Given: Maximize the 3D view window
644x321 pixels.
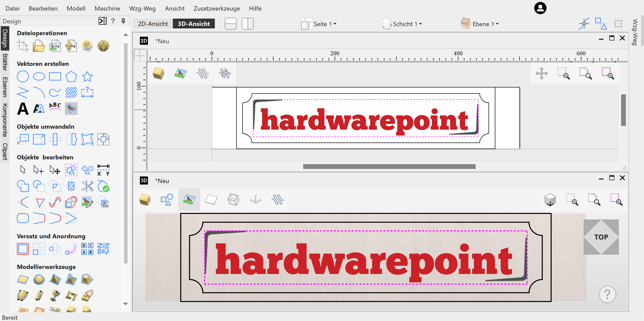Looking at the screenshot, I should tap(612, 178).
